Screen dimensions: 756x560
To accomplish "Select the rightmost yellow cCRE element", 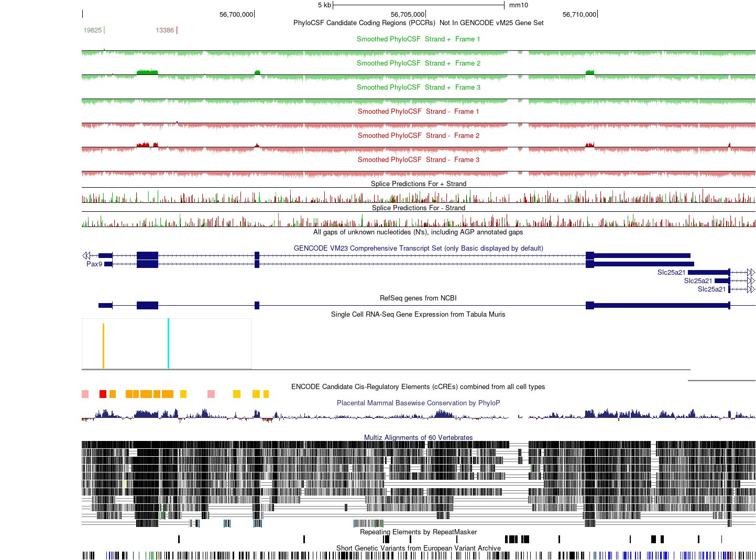I will pyautogui.click(x=266, y=394).
